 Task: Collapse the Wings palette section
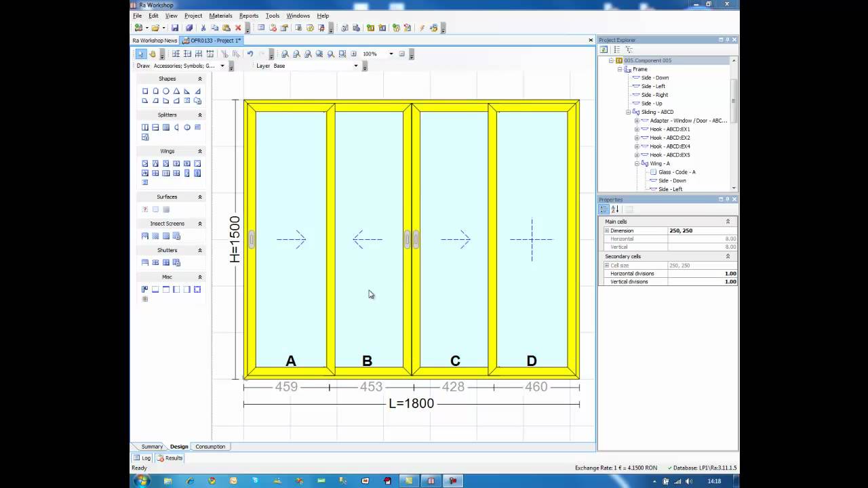(x=200, y=151)
